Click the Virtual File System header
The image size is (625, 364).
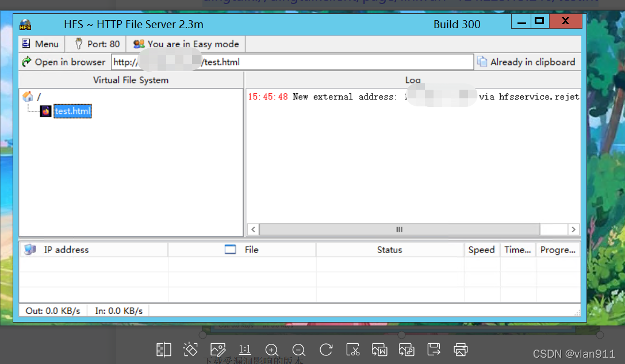[131, 80]
